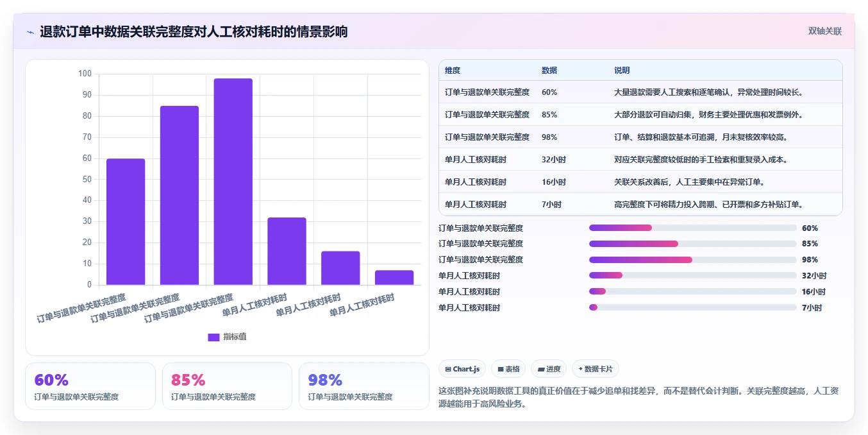Click the 7小时 cell in the table
Viewport: 868px width, 435px height.
tap(551, 205)
